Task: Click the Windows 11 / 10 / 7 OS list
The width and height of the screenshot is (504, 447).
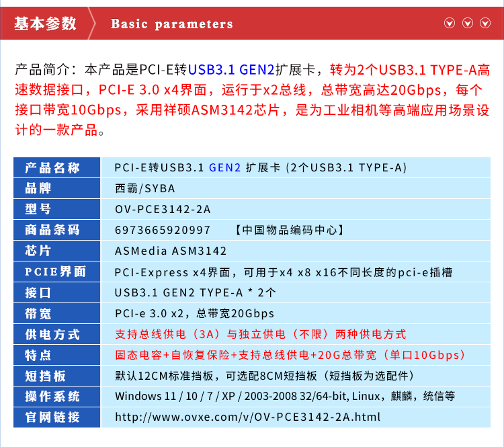Action: (285, 396)
